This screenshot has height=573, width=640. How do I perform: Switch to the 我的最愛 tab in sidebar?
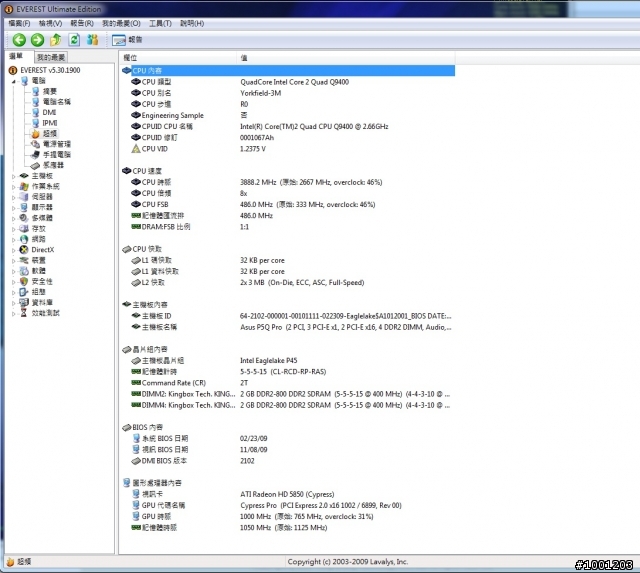click(51, 57)
